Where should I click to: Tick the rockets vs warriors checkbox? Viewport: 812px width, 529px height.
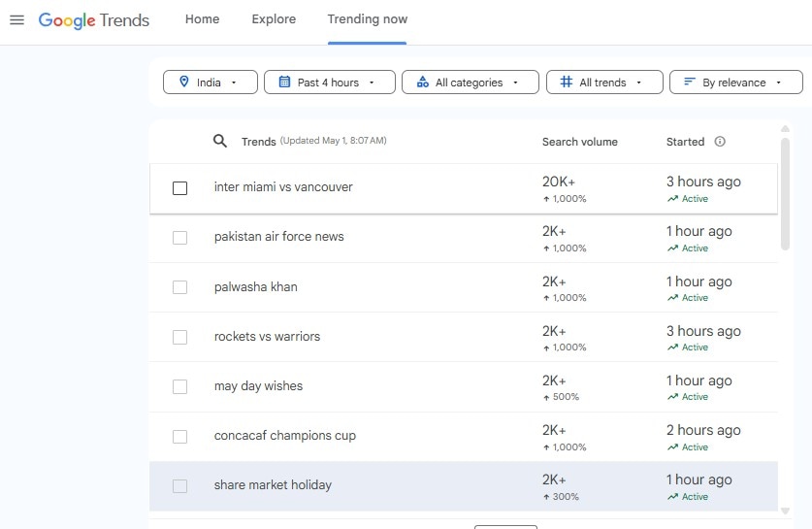[x=179, y=337]
